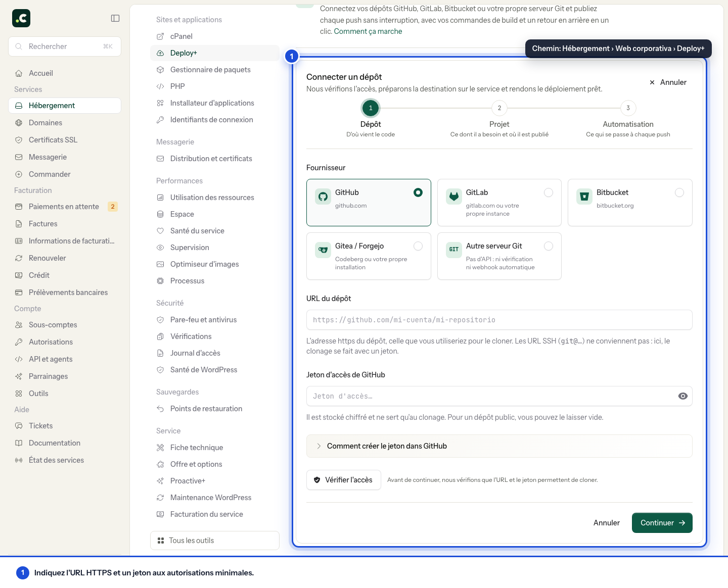Click the eye icon beside Supervision

pyautogui.click(x=160, y=248)
